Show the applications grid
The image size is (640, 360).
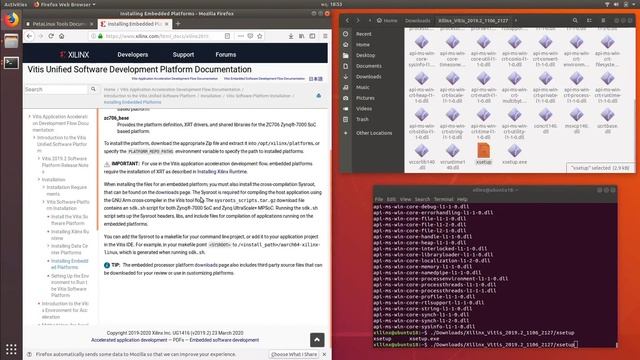[x=11, y=349]
